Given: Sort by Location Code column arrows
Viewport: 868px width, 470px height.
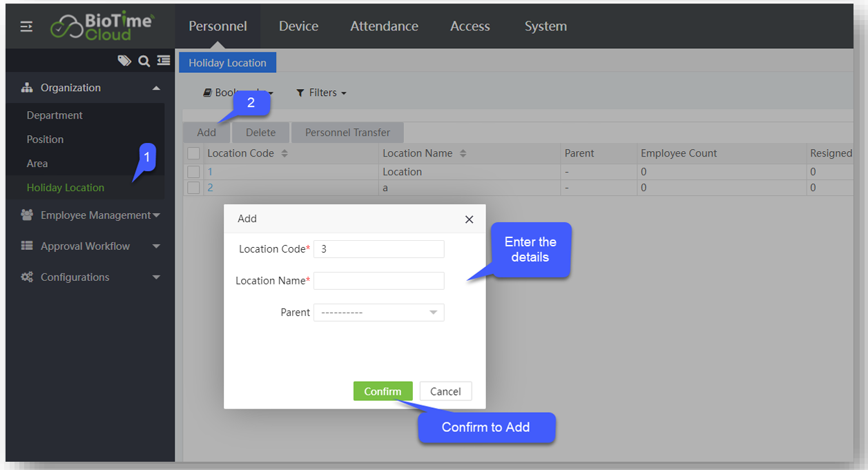Looking at the screenshot, I should pyautogui.click(x=284, y=154).
